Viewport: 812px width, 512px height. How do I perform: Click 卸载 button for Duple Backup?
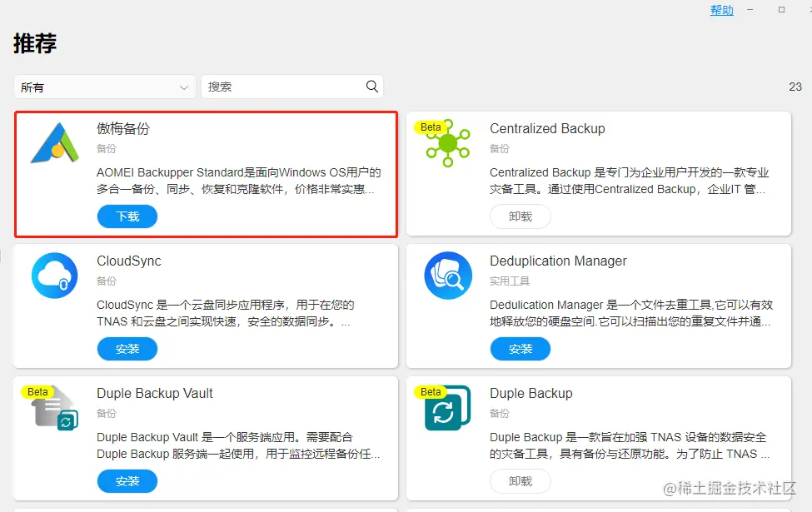tap(521, 481)
